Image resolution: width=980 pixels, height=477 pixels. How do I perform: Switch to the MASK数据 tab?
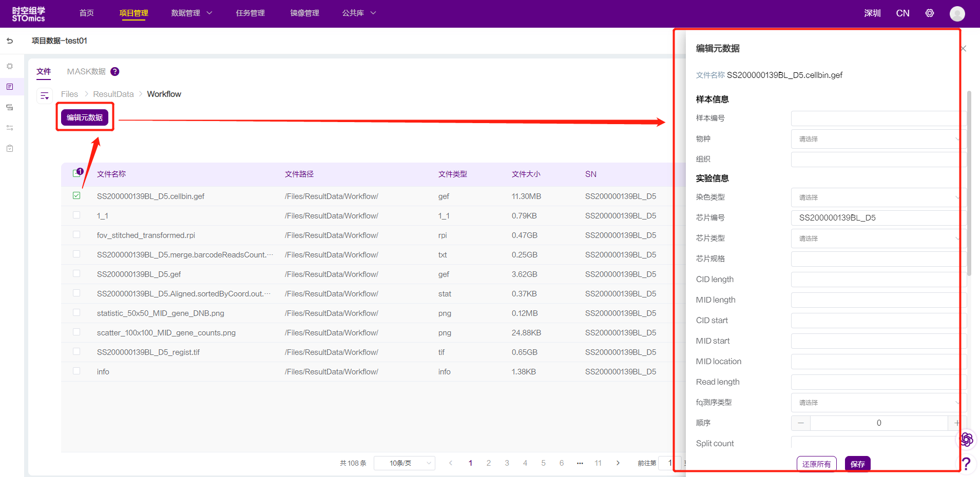[86, 72]
